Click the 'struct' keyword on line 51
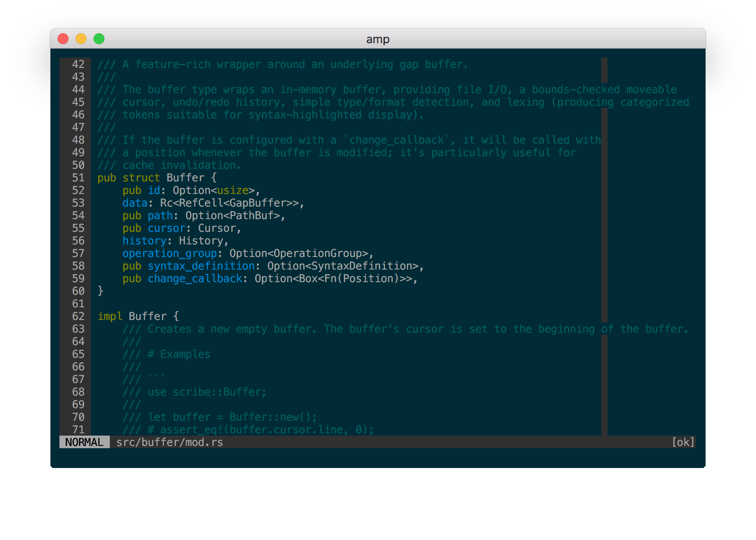This screenshot has height=540, width=756. pos(141,178)
